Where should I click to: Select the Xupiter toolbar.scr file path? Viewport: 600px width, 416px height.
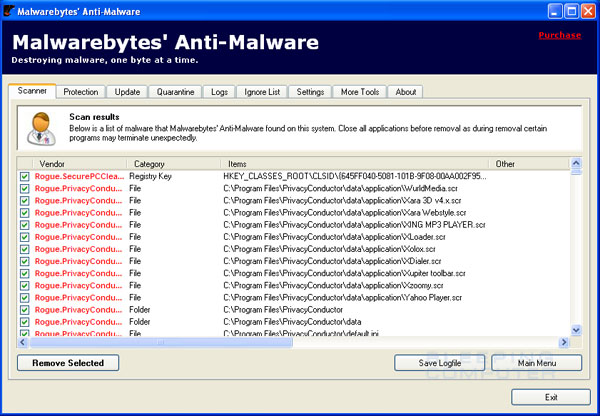coord(344,274)
